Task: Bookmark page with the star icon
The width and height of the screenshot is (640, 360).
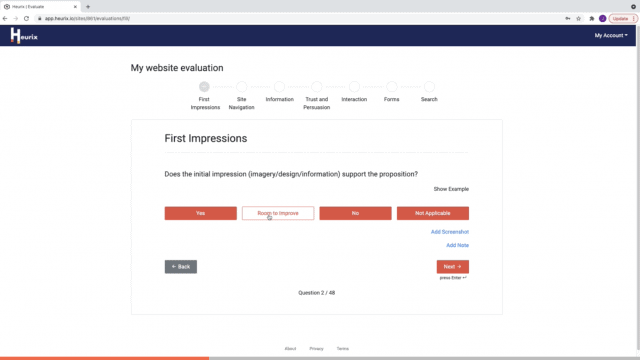Action: tap(578, 18)
